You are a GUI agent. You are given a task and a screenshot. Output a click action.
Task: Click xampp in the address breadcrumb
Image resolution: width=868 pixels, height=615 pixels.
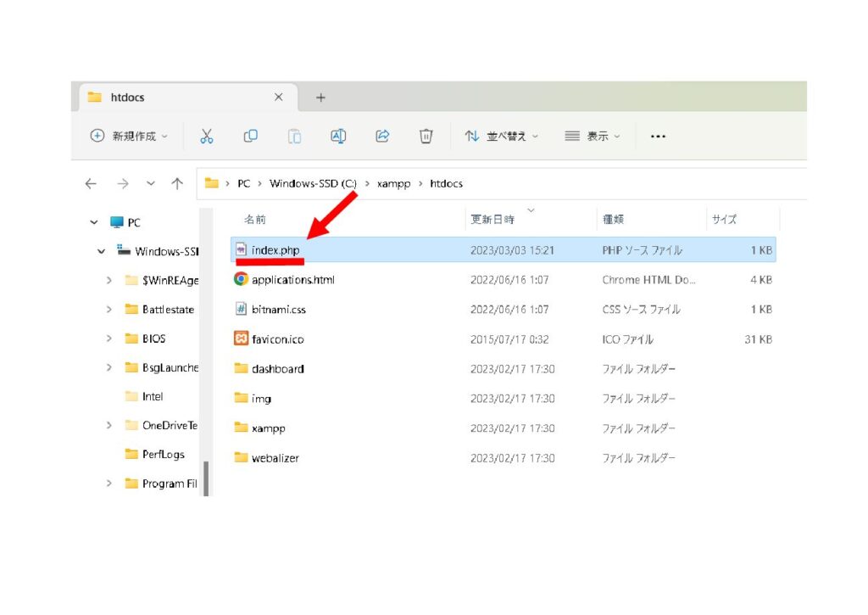[x=393, y=183]
